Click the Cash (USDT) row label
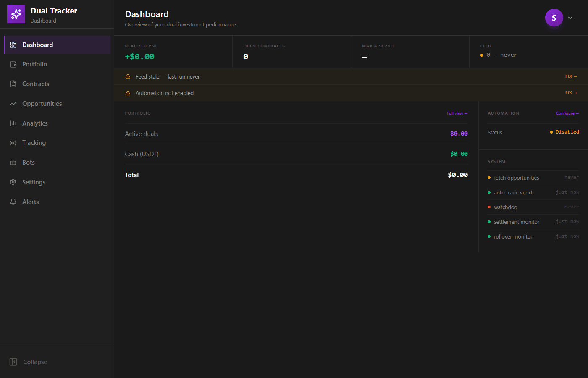The height and width of the screenshot is (378, 588). (142, 154)
